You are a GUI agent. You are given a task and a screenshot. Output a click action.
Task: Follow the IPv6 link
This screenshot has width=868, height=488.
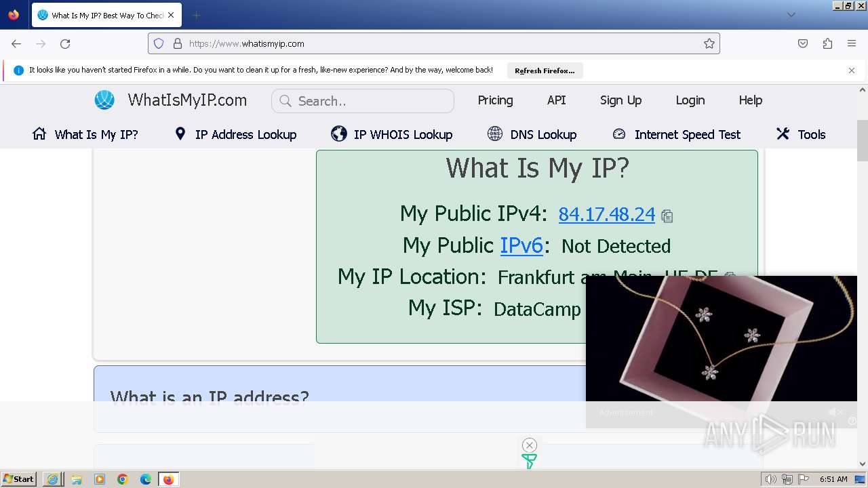[x=521, y=245]
